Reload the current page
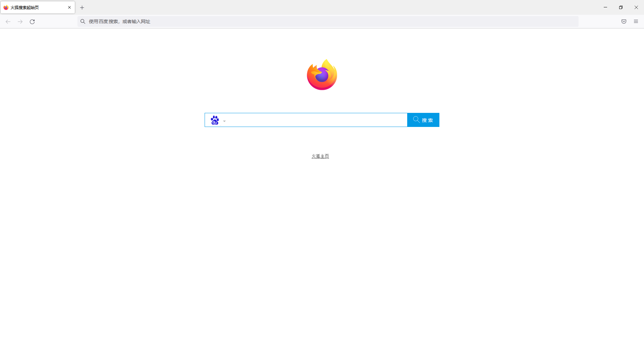This screenshot has width=644, height=348. point(32,21)
